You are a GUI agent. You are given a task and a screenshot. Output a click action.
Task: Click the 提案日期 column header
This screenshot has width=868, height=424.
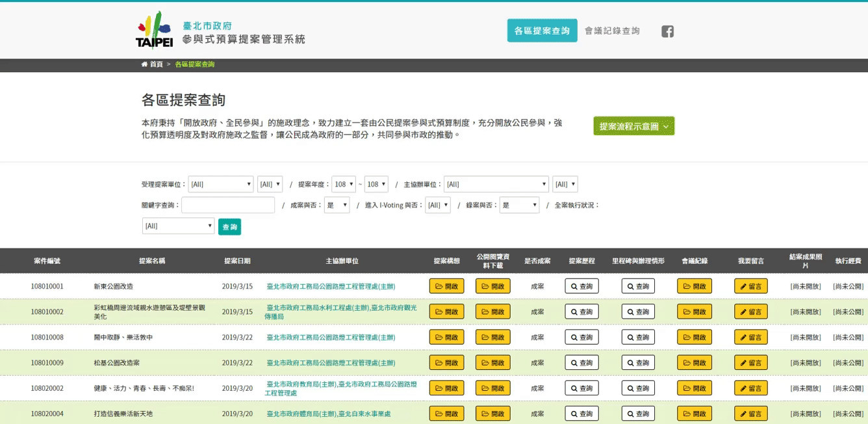(x=237, y=261)
